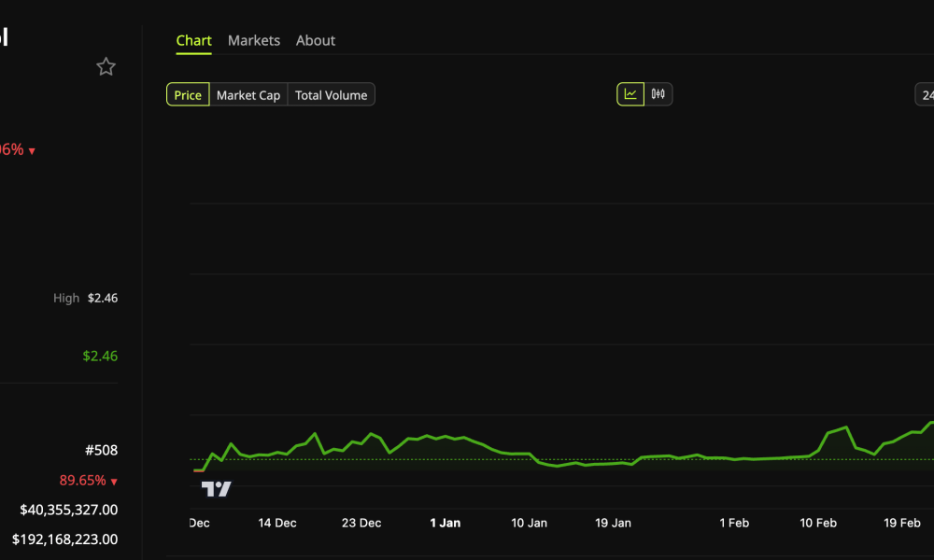Viewport: 934px width, 560px height.
Task: Click the 24h time range button
Action: pos(925,95)
